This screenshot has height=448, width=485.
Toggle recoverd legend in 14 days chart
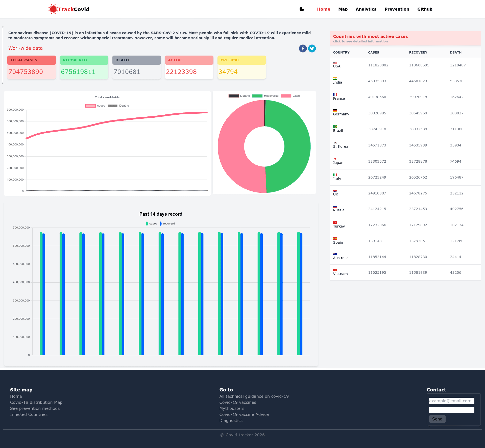point(167,223)
